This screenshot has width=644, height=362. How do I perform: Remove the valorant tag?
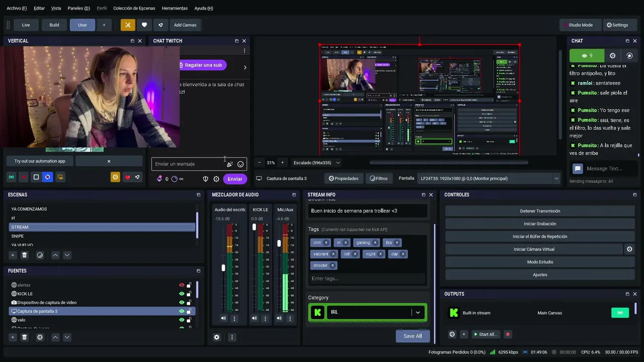(x=333, y=254)
